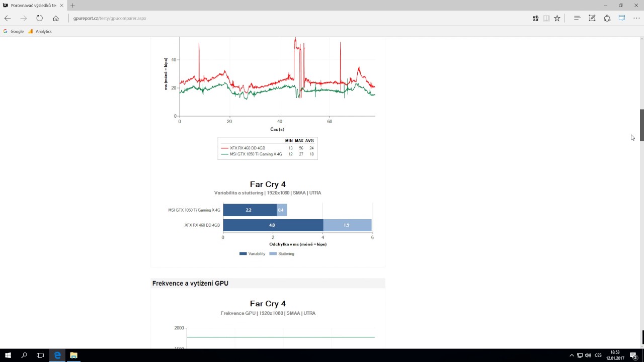The height and width of the screenshot is (362, 644).
Task: Open the Windows Start menu
Action: [x=8, y=355]
